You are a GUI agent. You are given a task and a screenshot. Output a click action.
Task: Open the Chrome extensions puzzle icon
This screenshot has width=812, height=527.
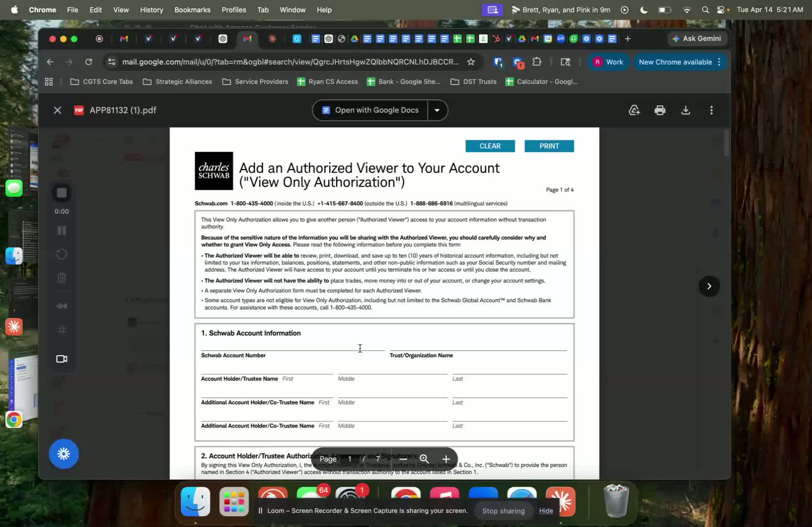[x=537, y=62]
